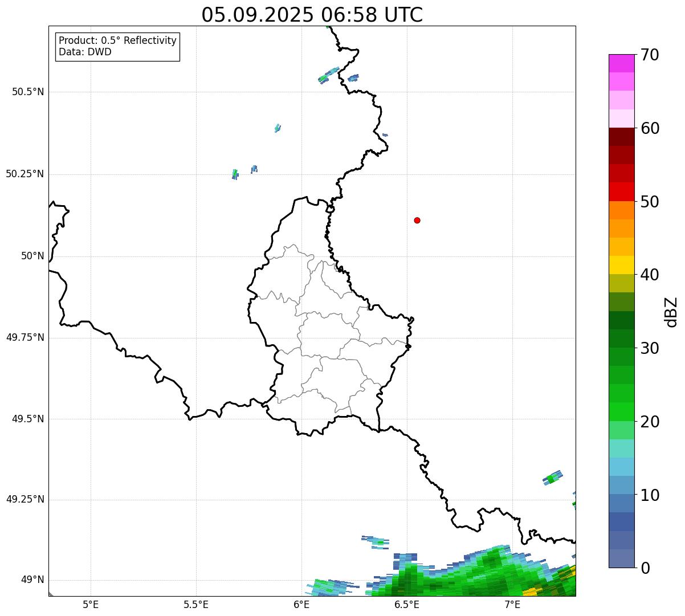
Task: Click the 49.25°N latitude label
Action: (25, 500)
